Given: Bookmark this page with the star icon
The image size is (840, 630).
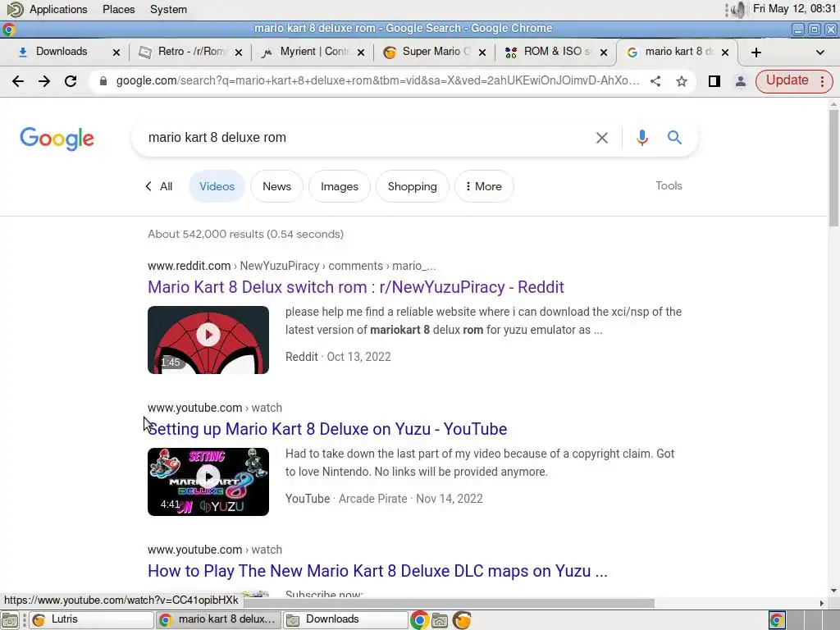Looking at the screenshot, I should [x=682, y=81].
